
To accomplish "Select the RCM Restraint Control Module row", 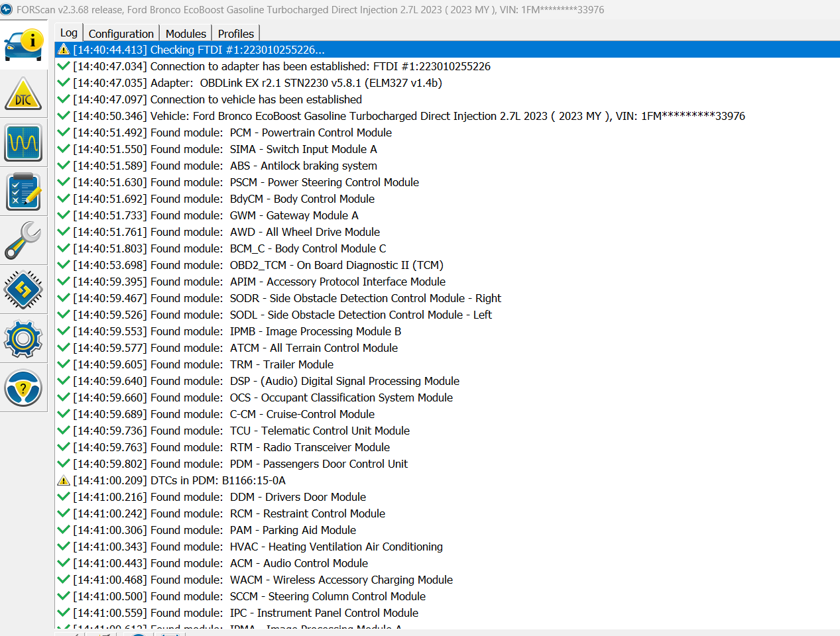I will click(x=447, y=513).
